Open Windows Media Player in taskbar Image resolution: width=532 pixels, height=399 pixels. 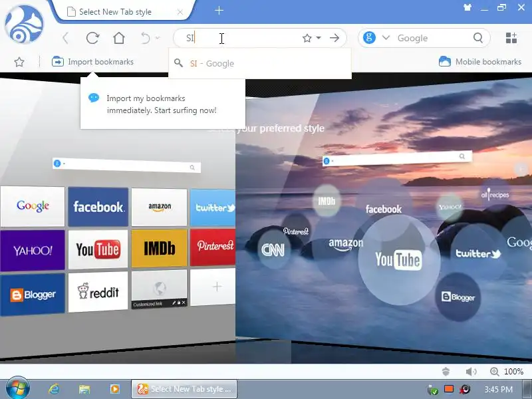point(114,389)
